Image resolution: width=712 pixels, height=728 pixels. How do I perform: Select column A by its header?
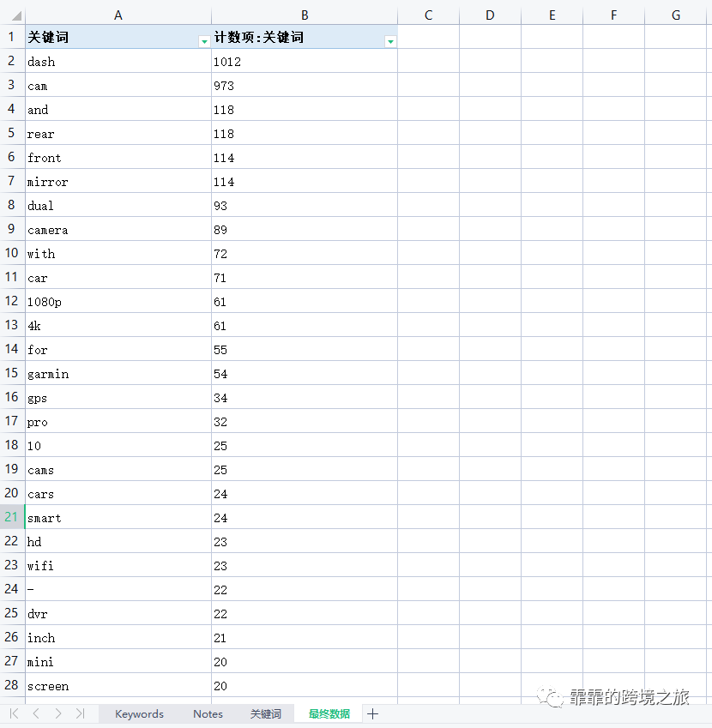pyautogui.click(x=118, y=14)
